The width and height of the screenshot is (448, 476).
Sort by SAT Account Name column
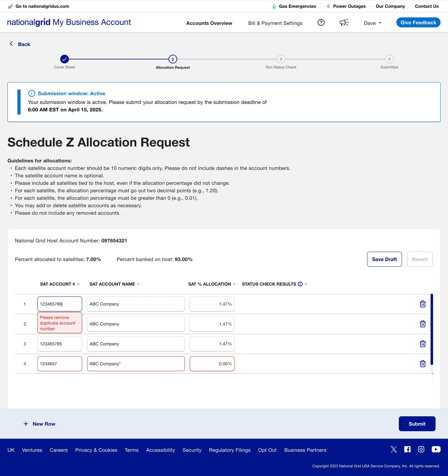click(138, 284)
